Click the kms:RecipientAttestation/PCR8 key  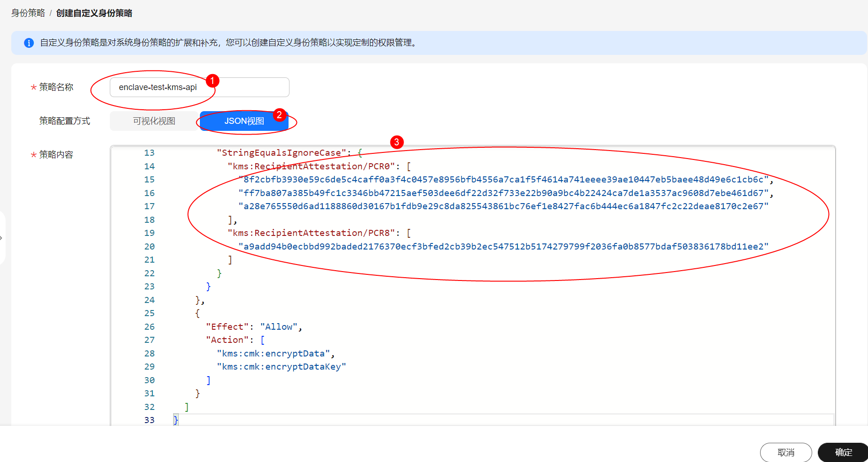pyautogui.click(x=311, y=233)
